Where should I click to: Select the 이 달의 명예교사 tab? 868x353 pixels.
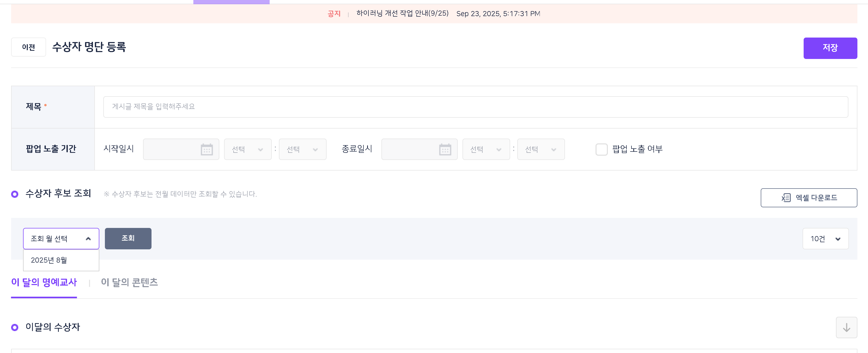[x=44, y=282]
